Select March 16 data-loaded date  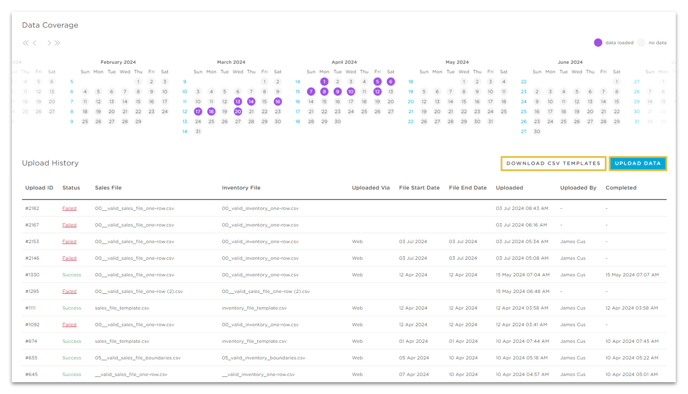pos(278,102)
